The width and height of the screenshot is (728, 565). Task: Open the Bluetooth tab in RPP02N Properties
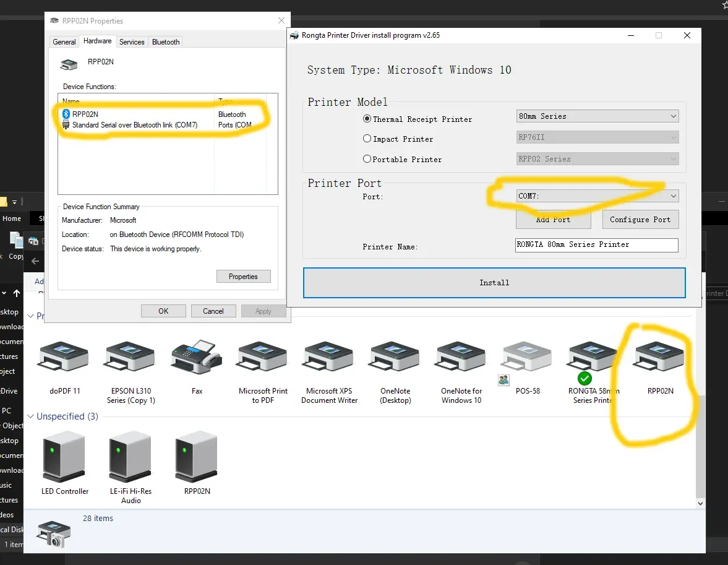click(165, 41)
